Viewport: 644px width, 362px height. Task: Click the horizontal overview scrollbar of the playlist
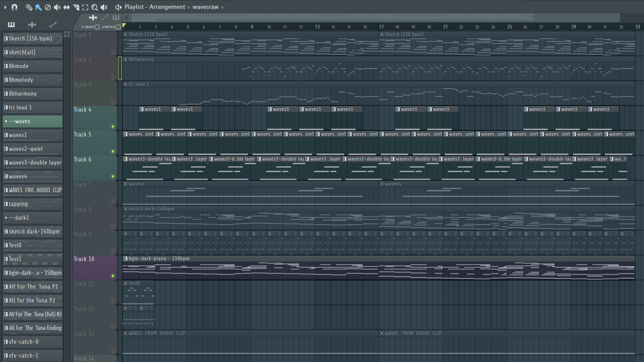(x=375, y=18)
